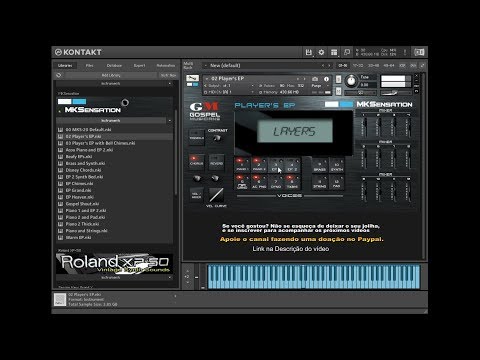Image resolution: width=480 pixels, height=360 pixels.
Task: Click the instrument info icon
Action: click(326, 79)
